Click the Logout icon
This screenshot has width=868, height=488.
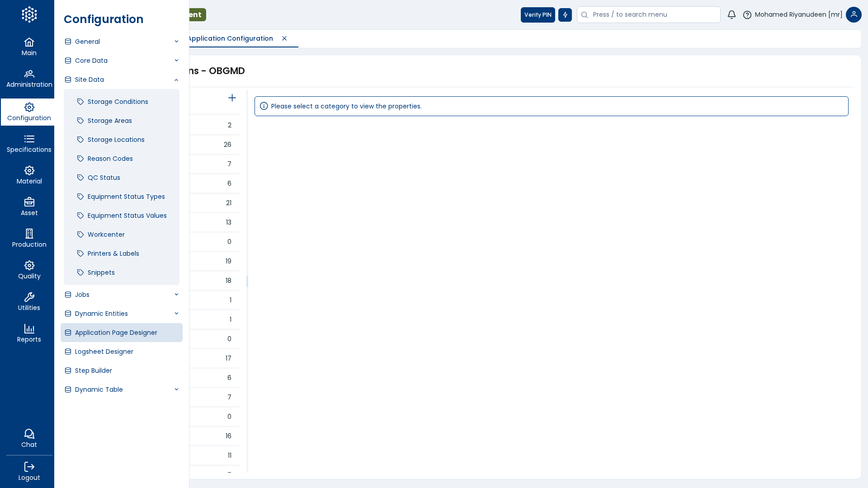tap(29, 467)
